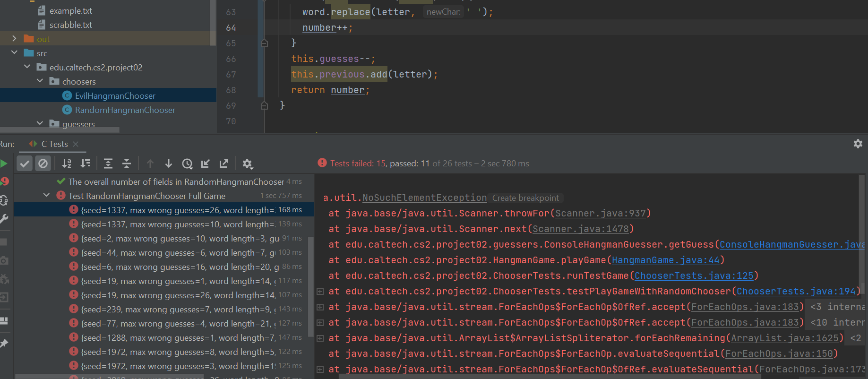The width and height of the screenshot is (868, 379).
Task: Collapse the choosers package folder
Action: click(x=40, y=81)
